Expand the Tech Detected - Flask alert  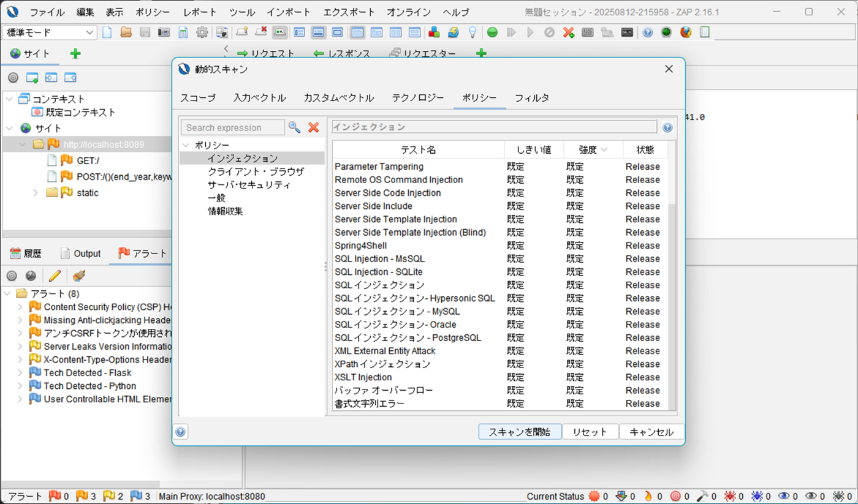pos(20,373)
